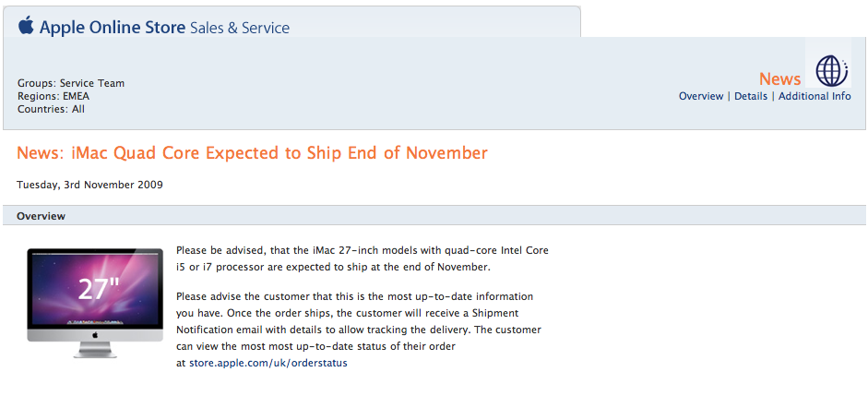Click the Groups: Service Team text
The height and width of the screenshot is (396, 868).
(71, 83)
